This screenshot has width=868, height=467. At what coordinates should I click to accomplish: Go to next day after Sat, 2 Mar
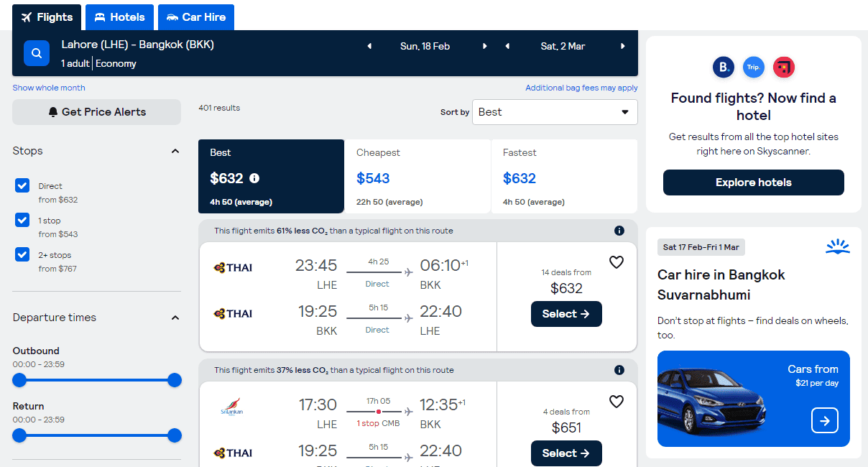[623, 46]
